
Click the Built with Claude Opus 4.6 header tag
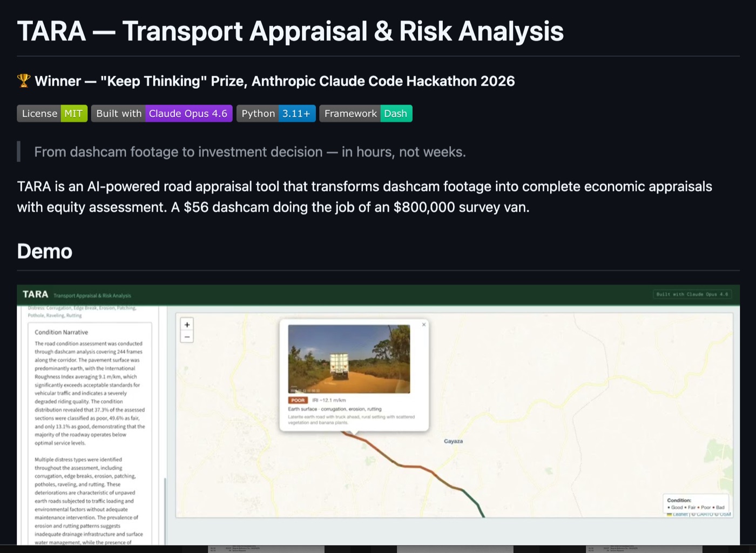point(692,294)
